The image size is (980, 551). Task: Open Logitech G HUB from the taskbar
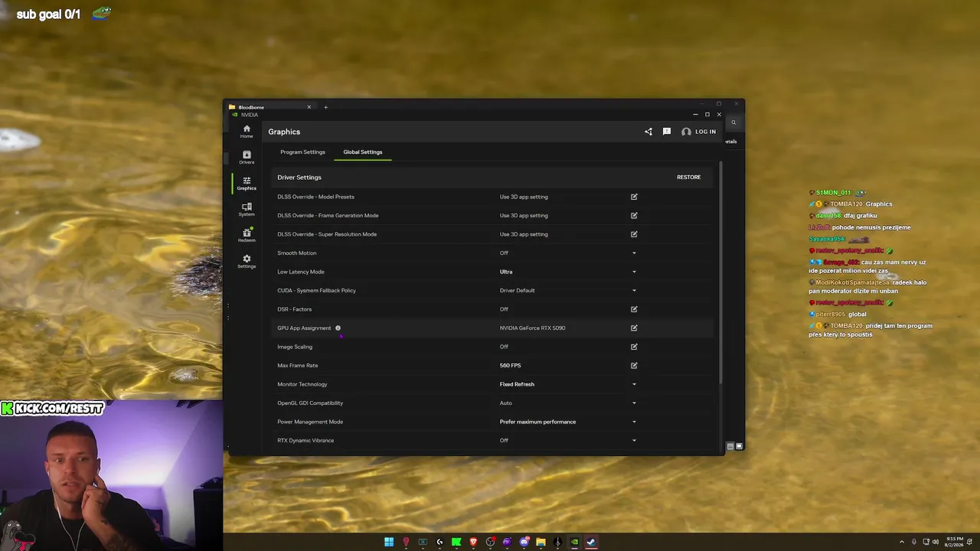439,542
